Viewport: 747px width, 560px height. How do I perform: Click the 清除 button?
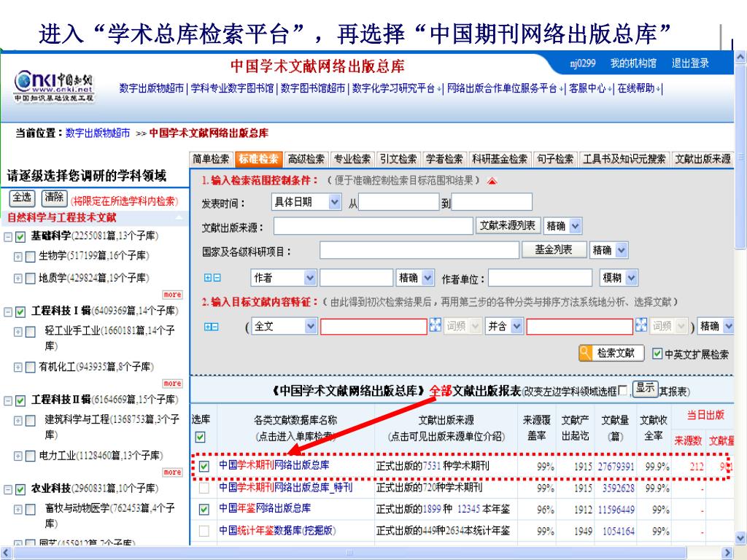54,197
